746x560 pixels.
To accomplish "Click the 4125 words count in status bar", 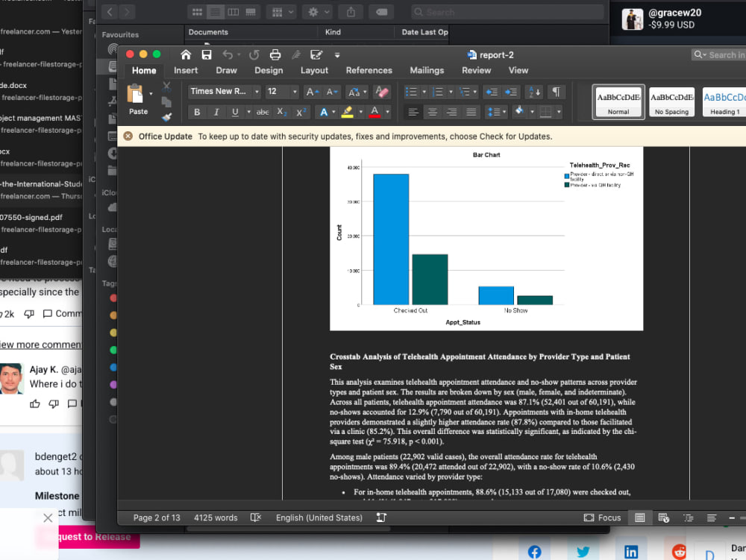I will pos(216,517).
